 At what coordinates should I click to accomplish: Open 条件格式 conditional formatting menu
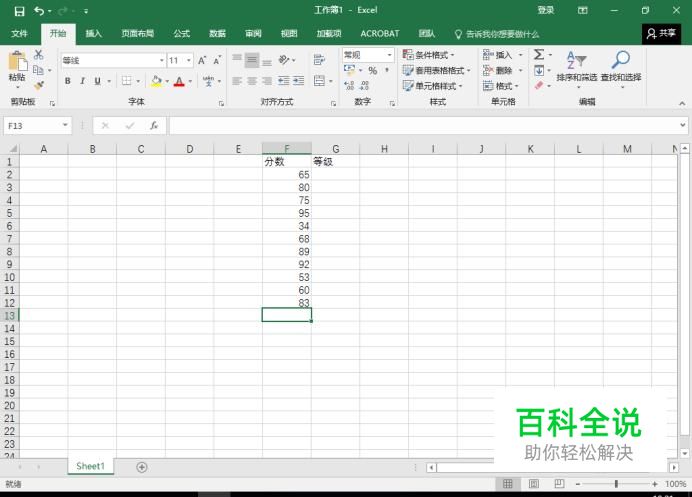(428, 55)
